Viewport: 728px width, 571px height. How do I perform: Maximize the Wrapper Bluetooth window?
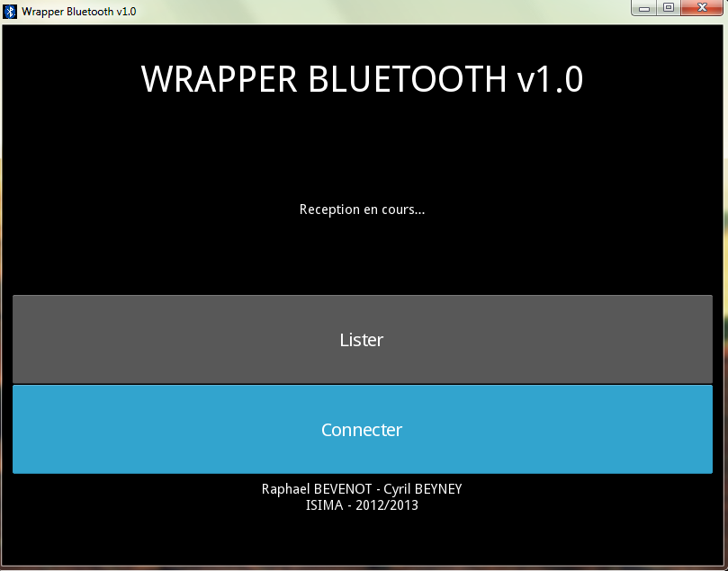669,8
